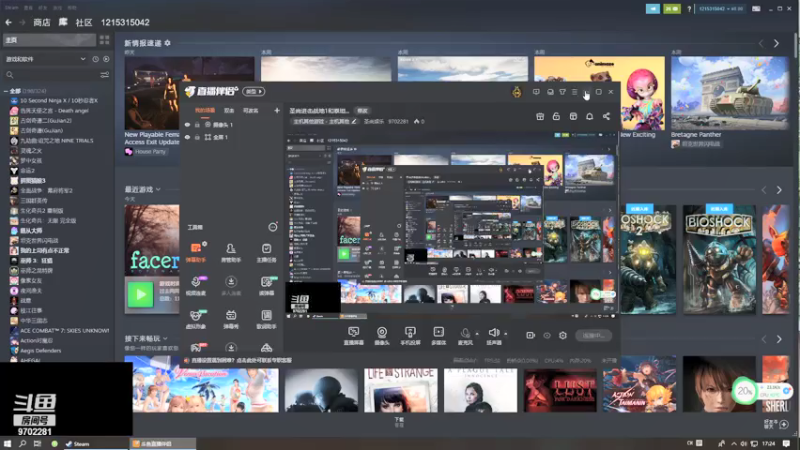Open the 弹幕助手 tool
Viewport: 800px width, 450px height.
click(x=196, y=253)
